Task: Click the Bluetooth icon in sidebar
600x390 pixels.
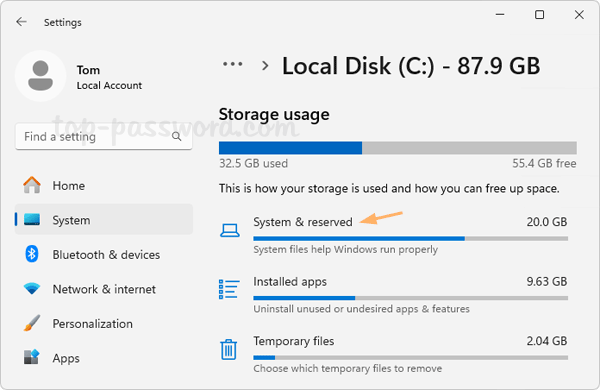Action: click(32, 254)
